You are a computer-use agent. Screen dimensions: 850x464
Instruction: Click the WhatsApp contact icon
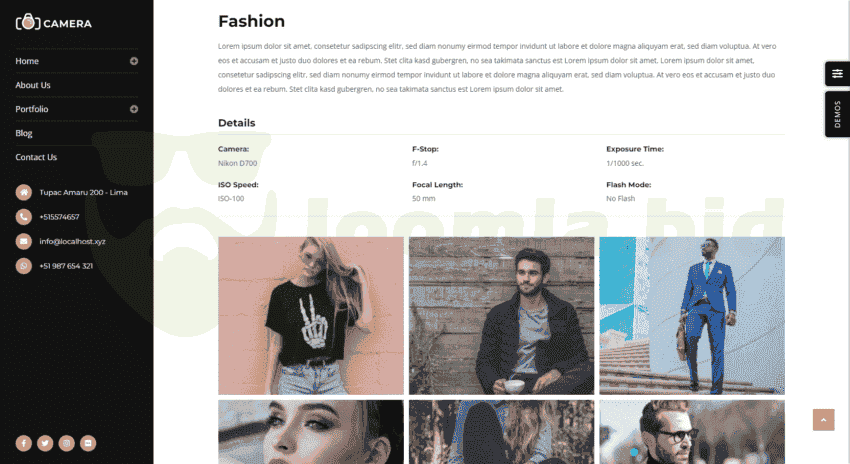click(24, 266)
